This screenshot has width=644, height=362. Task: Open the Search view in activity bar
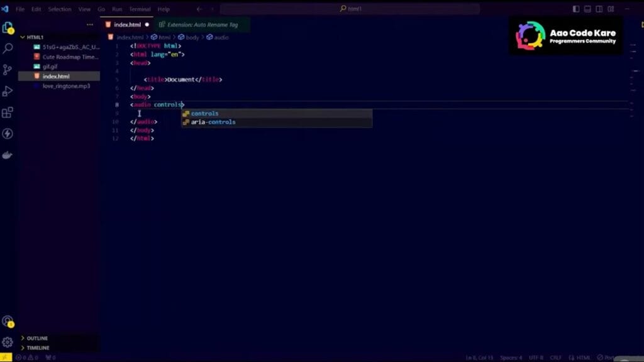(8, 48)
